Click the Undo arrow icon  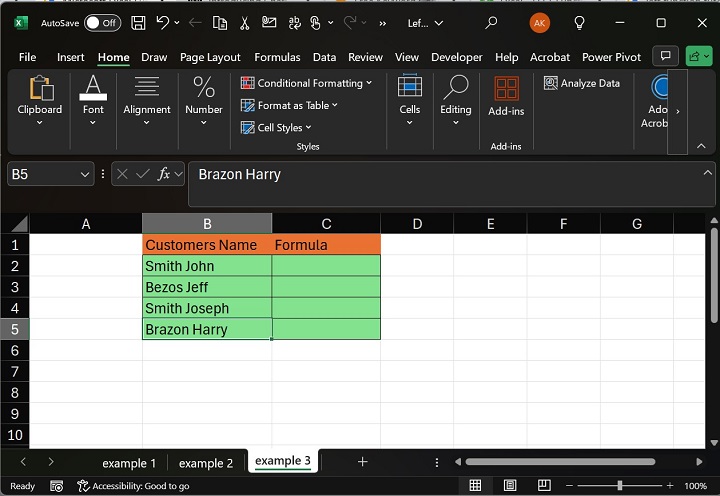(163, 22)
